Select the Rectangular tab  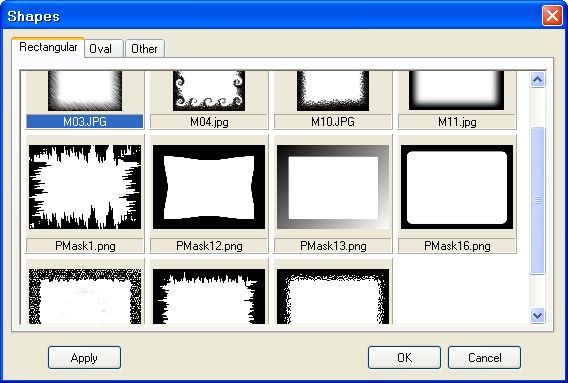point(48,47)
